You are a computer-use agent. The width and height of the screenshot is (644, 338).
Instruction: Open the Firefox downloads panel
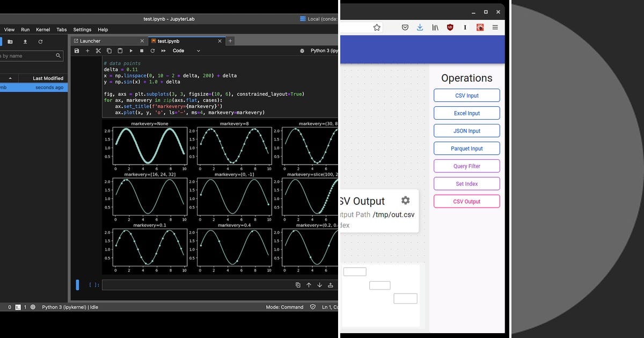pos(420,27)
